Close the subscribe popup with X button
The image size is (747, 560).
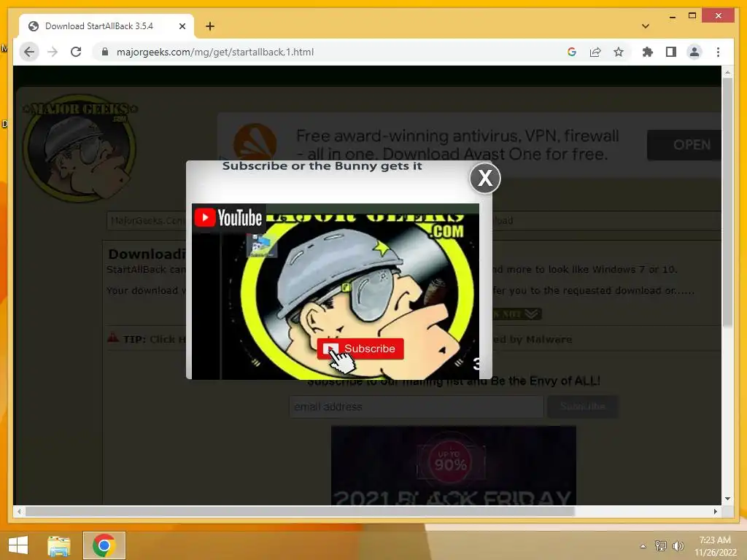[x=485, y=178]
